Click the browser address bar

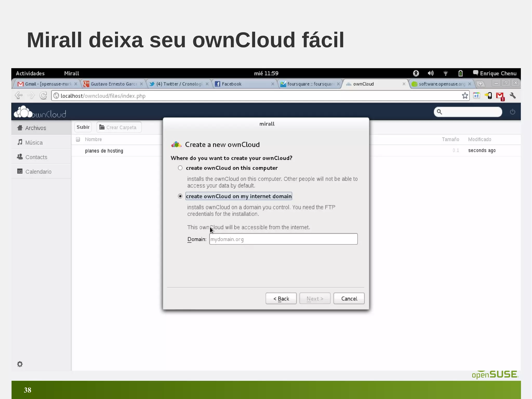(260, 96)
